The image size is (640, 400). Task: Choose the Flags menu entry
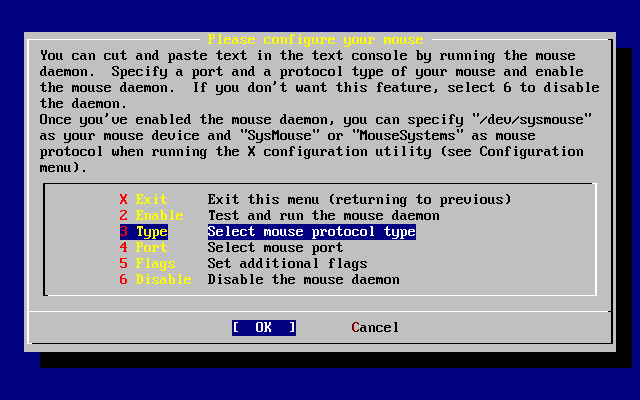coord(155,263)
